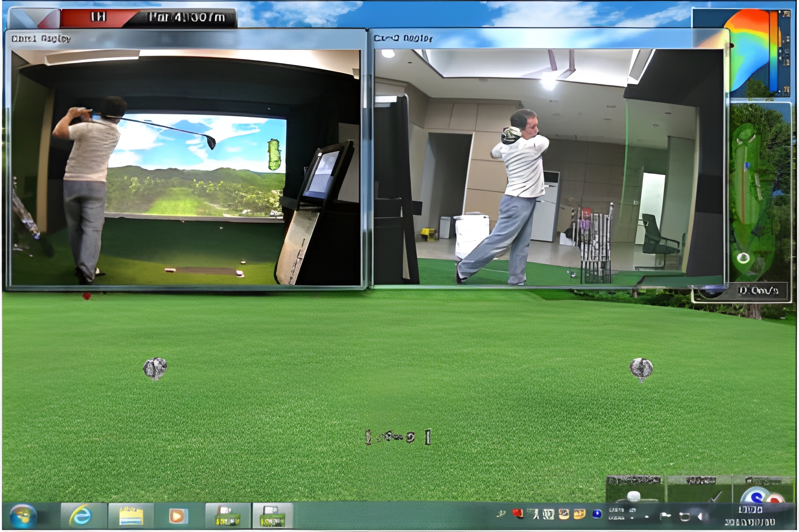The height and width of the screenshot is (532, 799).
Task: Click the right tee marker on the grass
Action: click(x=641, y=369)
